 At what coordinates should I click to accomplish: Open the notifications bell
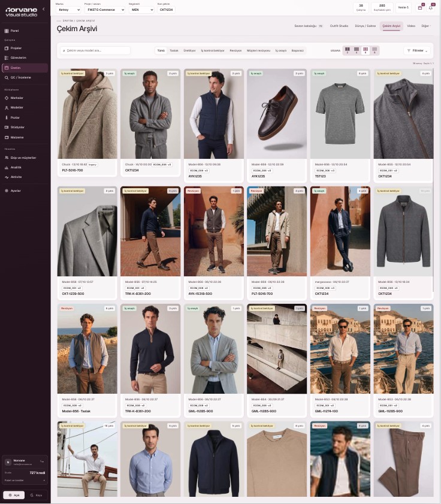[x=431, y=7]
